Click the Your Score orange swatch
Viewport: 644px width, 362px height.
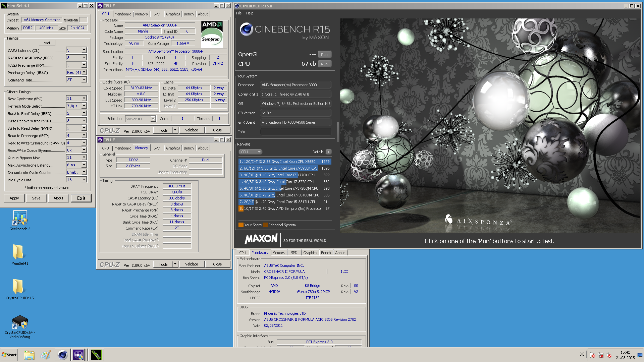[241, 225]
